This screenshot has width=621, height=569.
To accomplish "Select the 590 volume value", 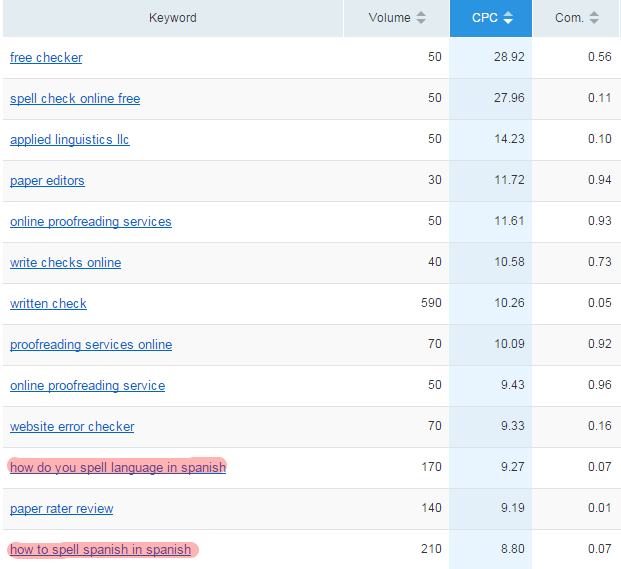I will tap(431, 303).
